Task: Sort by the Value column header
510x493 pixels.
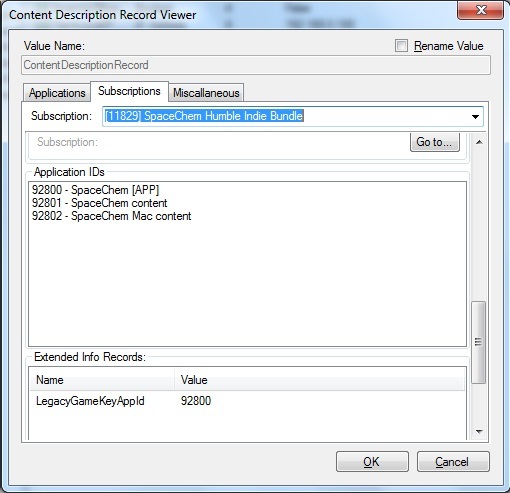Action: point(319,380)
